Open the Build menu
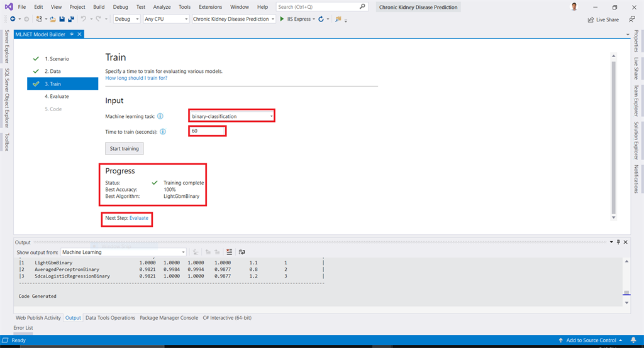 pos(99,7)
